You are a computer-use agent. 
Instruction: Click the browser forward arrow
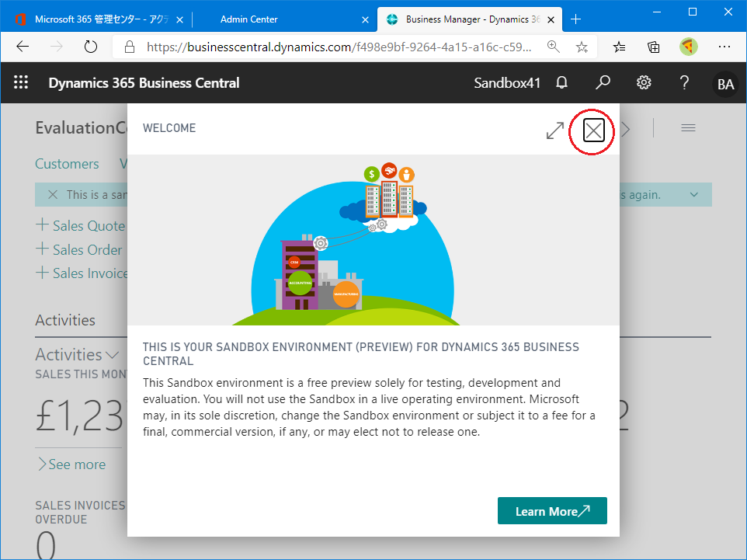pos(56,47)
